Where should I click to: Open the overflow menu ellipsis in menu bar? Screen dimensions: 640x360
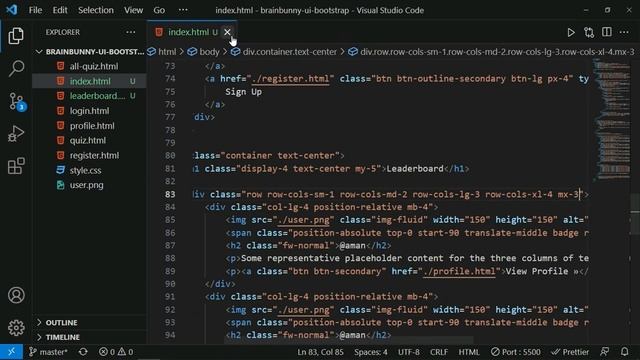click(183, 10)
